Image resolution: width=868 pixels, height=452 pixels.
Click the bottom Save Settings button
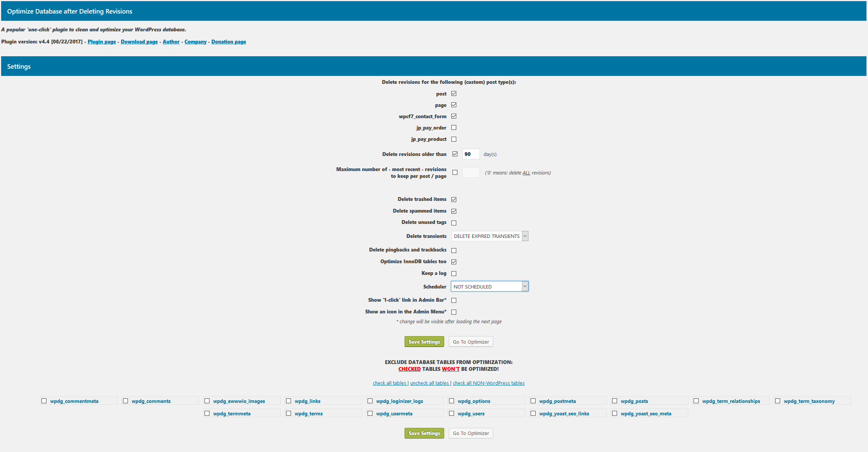424,433
